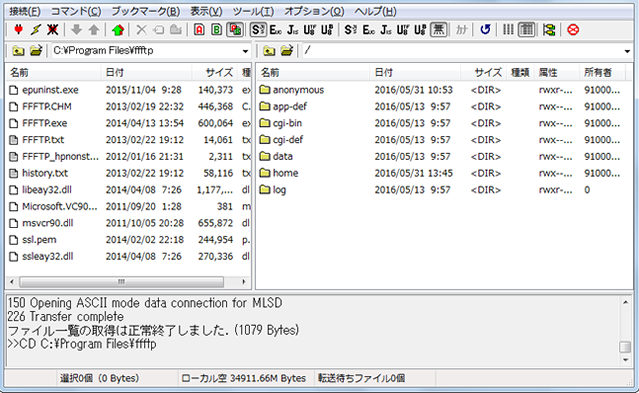
Task: Toggle half-width kana conversion (カナ) icon
Action: [x=461, y=30]
